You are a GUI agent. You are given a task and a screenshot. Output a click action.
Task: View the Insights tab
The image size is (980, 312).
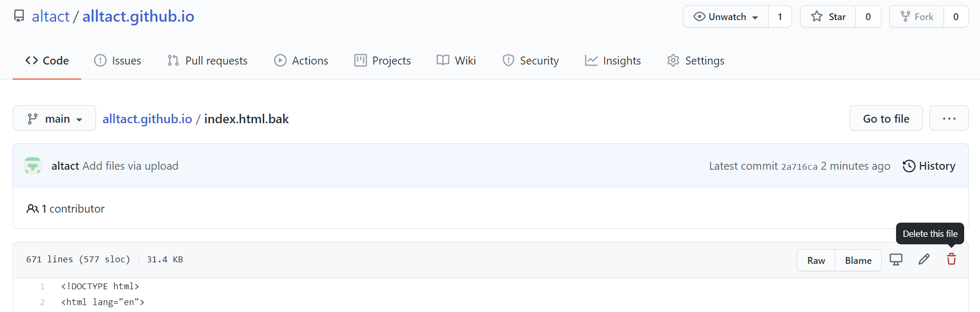pos(612,60)
